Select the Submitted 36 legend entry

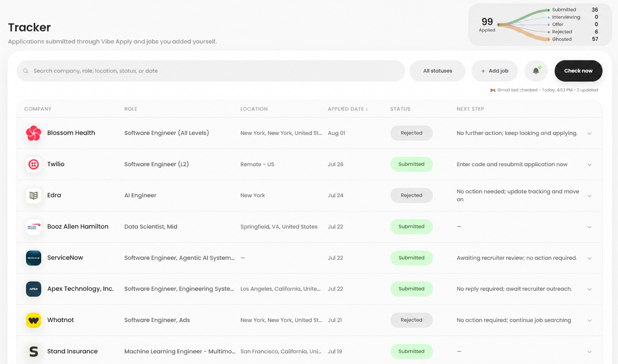coord(574,10)
